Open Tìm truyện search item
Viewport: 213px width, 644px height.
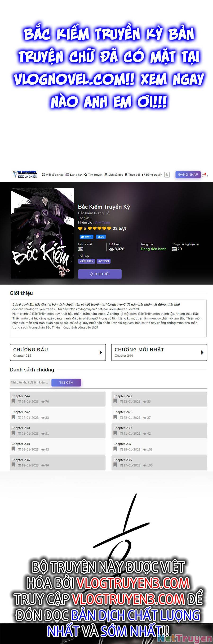93,175
